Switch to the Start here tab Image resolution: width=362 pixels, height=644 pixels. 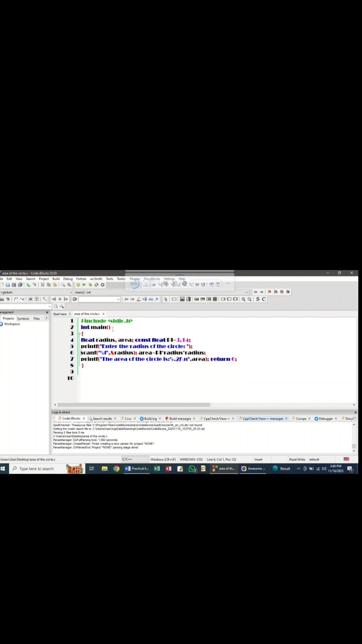click(x=60, y=314)
